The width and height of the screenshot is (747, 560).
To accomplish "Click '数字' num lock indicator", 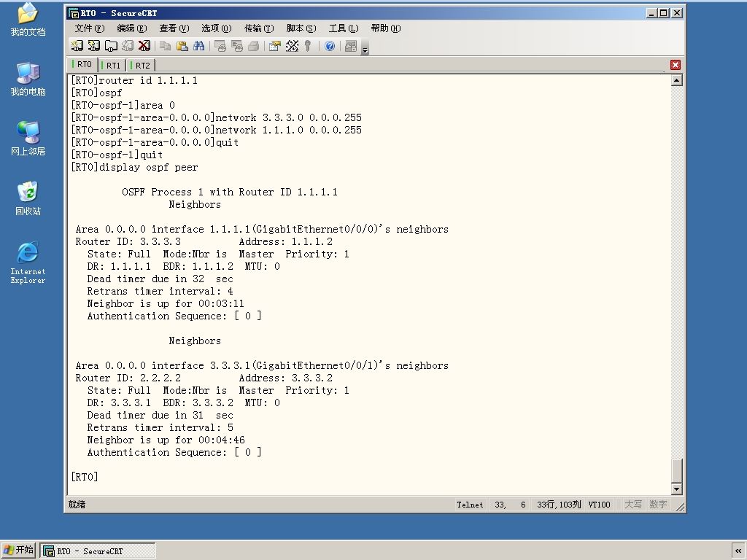I will (x=658, y=505).
